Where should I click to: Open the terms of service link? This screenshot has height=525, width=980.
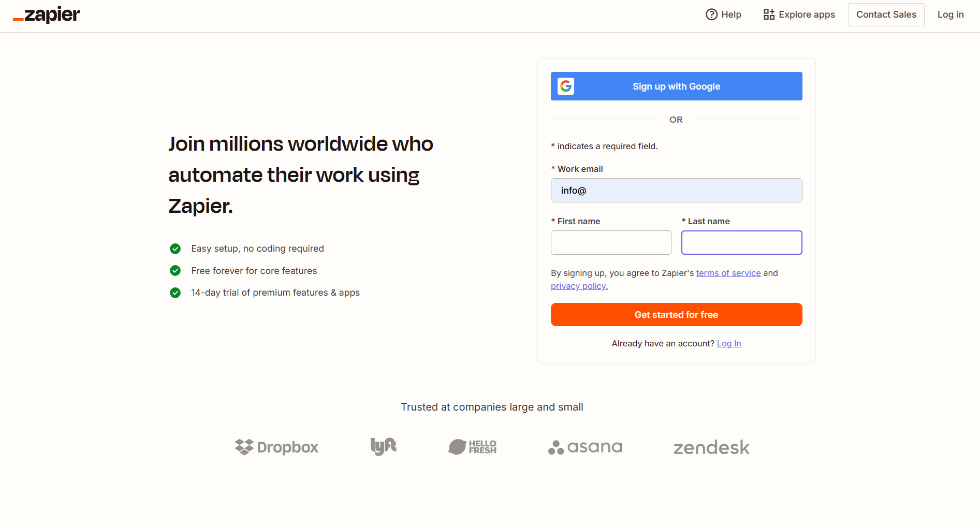coord(728,273)
